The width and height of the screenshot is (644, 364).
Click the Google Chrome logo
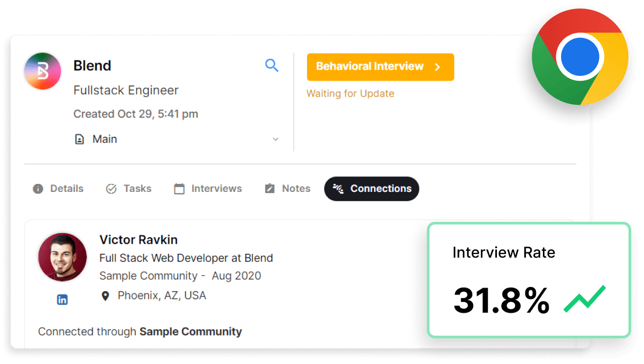(580, 56)
